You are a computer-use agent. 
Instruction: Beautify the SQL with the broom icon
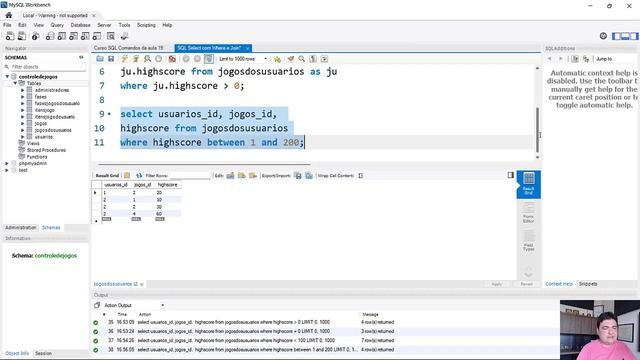pyautogui.click(x=291, y=59)
